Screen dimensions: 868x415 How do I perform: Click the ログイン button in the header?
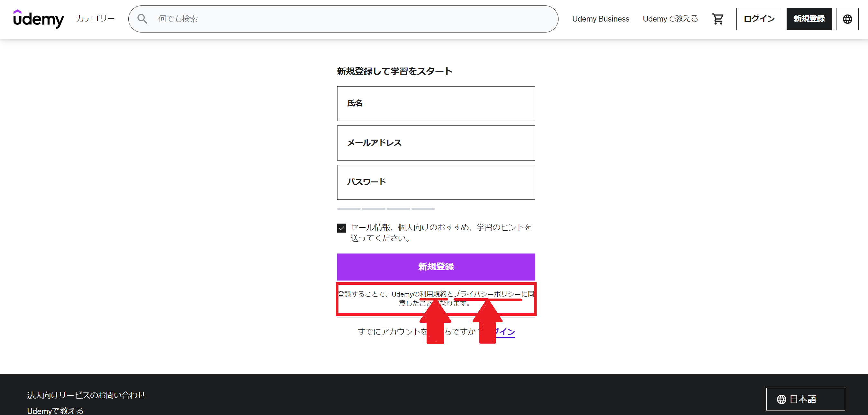(759, 19)
